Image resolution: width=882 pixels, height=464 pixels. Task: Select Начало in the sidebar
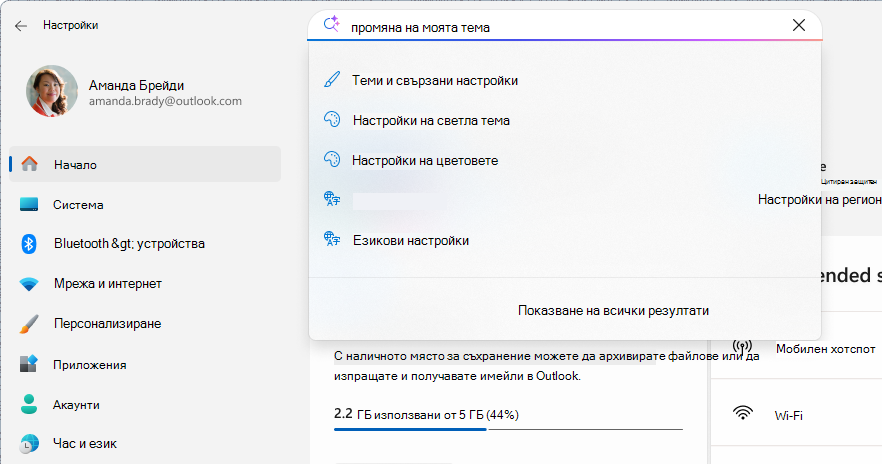point(145,164)
